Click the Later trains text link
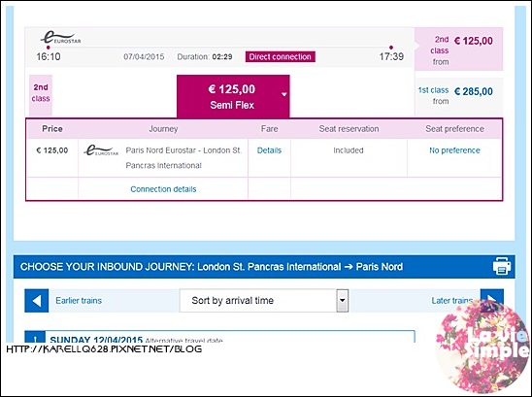Image resolution: width=532 pixels, height=397 pixels. (x=452, y=301)
